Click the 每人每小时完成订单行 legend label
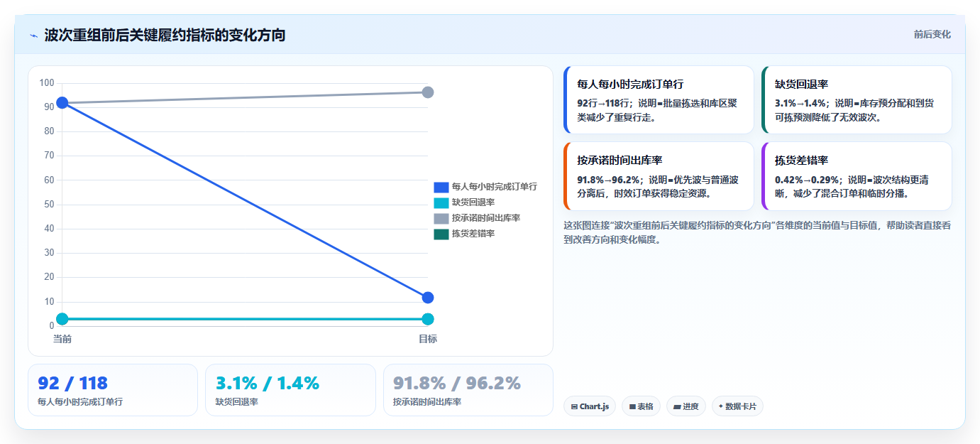 [494, 187]
